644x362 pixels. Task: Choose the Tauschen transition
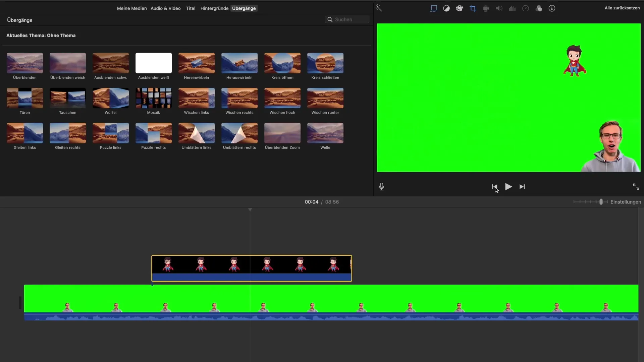coord(68,101)
